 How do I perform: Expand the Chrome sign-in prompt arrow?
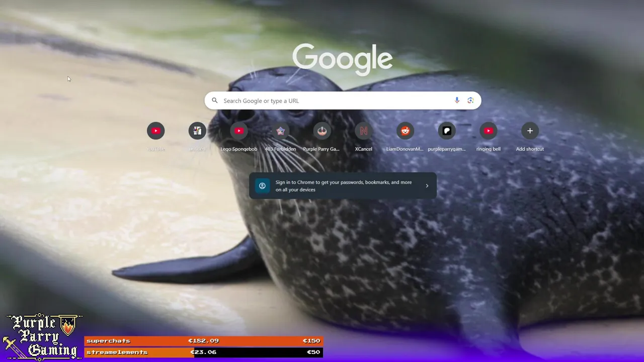(x=427, y=186)
